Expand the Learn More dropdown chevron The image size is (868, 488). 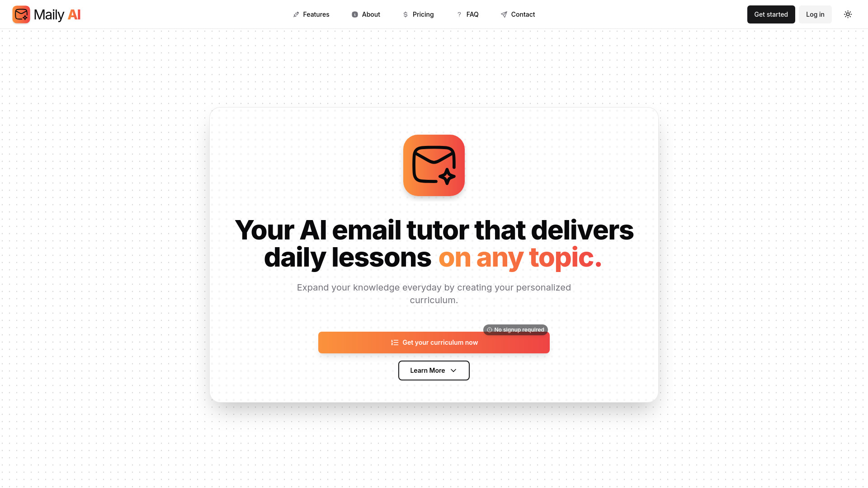[454, 370]
